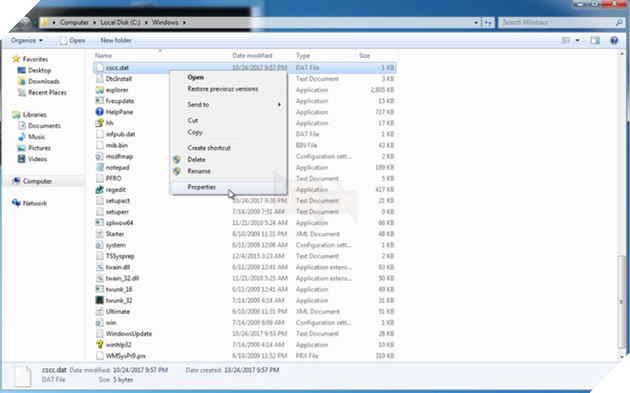Select the WindowsUpdate text document

129,334
